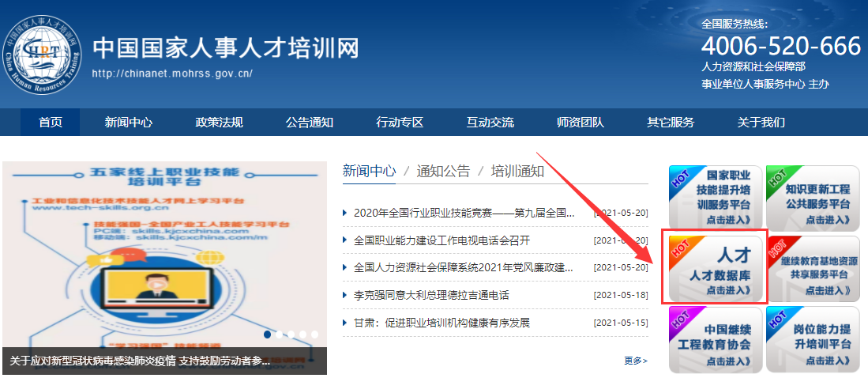
Task: Open news 2020年全国行业职业技能竞赛
Action: coord(464,213)
